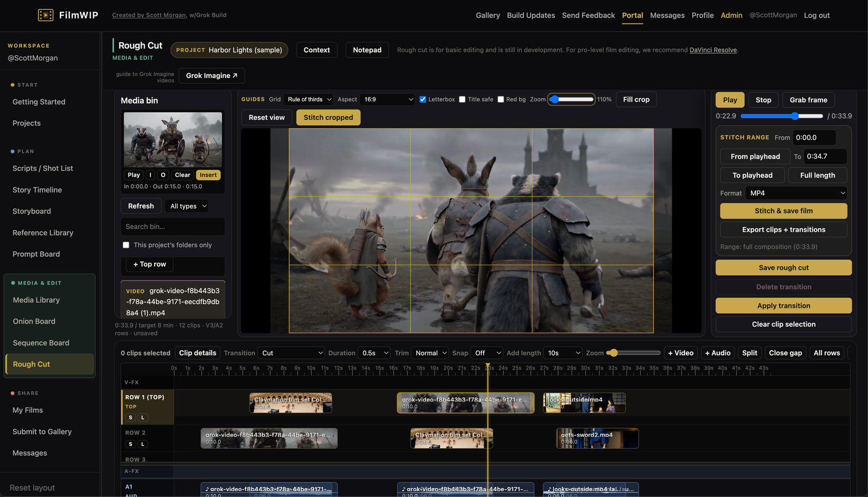The image size is (868, 497).
Task: Open the Format MP4 dropdown
Action: 796,193
